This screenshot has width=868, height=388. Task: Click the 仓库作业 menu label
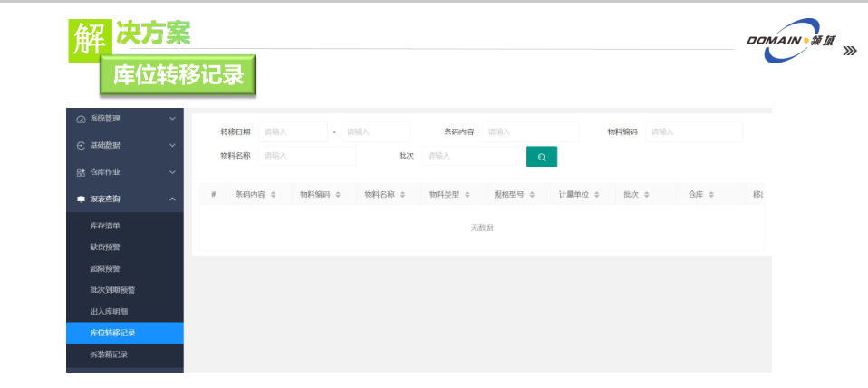click(x=105, y=172)
